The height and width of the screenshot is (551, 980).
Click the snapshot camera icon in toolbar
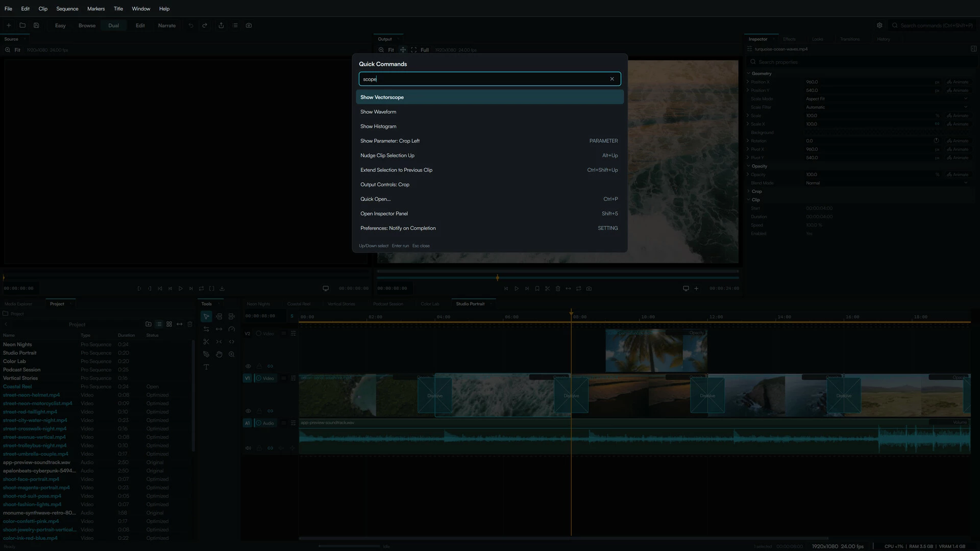pos(249,26)
